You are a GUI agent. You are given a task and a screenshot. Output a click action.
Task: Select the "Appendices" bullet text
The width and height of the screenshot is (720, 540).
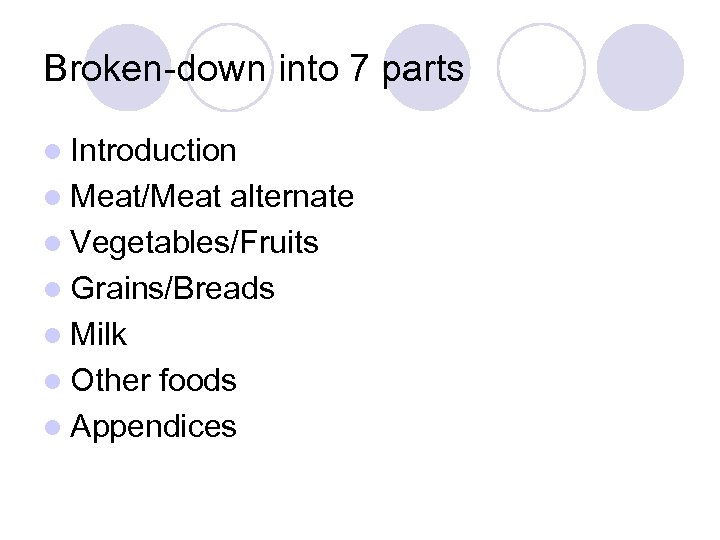[153, 427]
